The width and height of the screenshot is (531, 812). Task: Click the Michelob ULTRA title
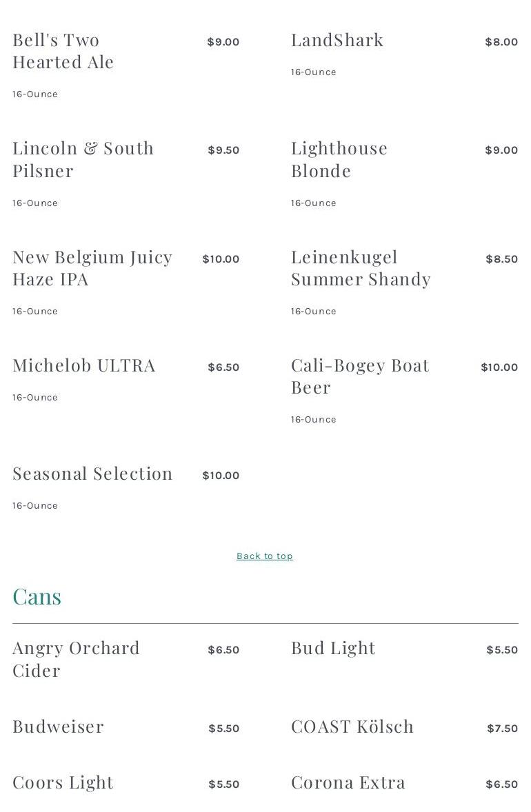[84, 365]
